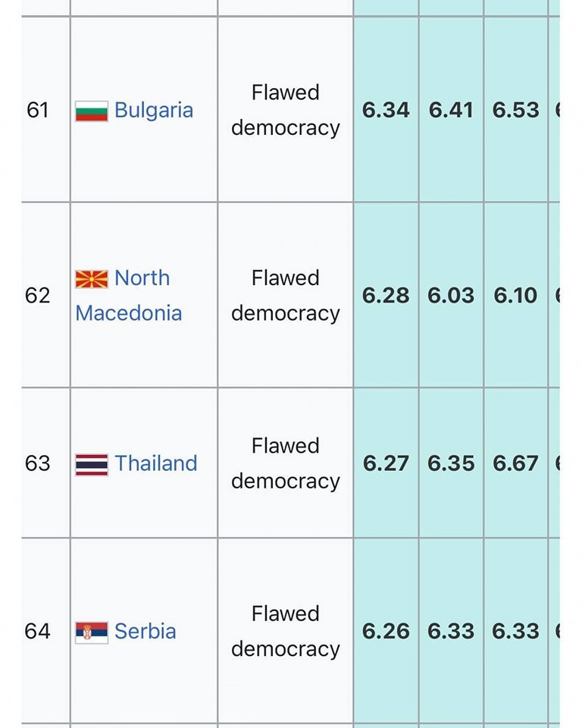Screen dimensions: 582x728
Task: Click Thailand's 6.27 score
Action: 386,463
